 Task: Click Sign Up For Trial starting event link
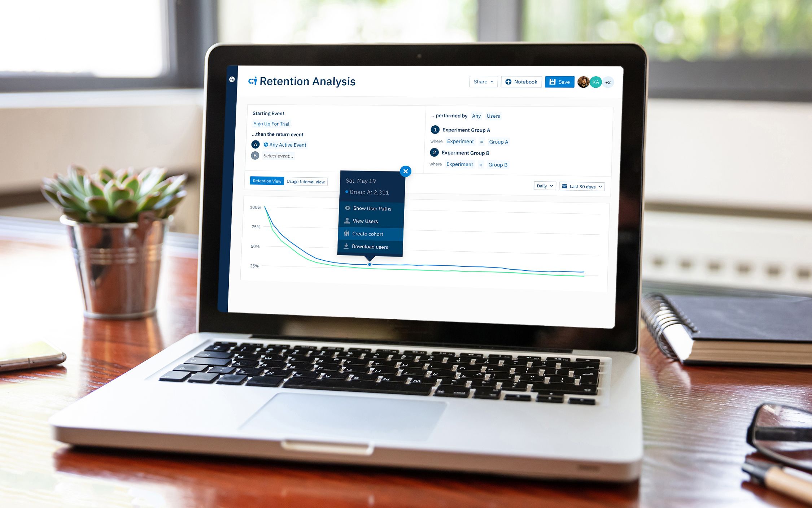click(x=271, y=123)
